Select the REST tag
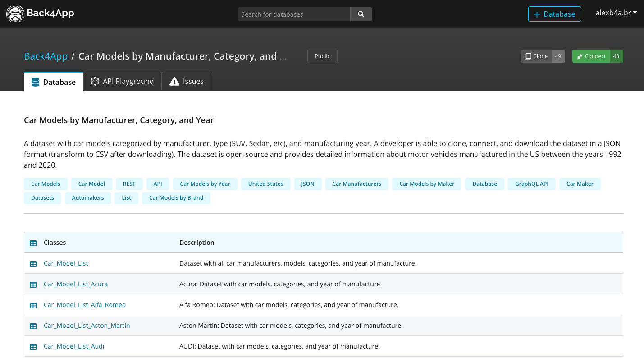Screen dimensions: 644x358 point(129,184)
